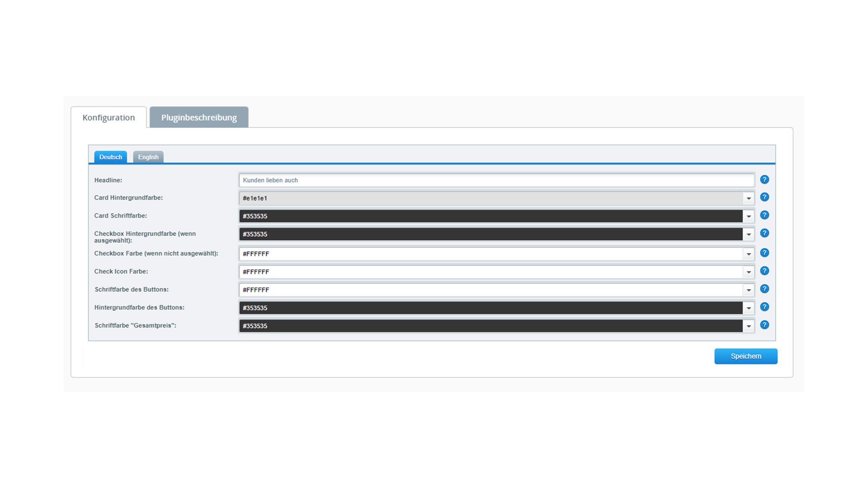Expand Schriftfarbe des Buttons dropdown arrow
This screenshot has height=488, width=868.
[x=749, y=290]
